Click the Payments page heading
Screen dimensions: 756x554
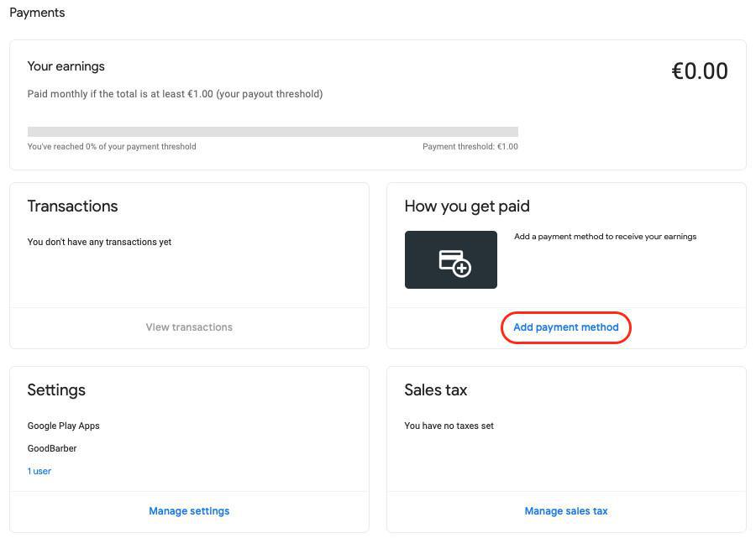click(x=37, y=13)
